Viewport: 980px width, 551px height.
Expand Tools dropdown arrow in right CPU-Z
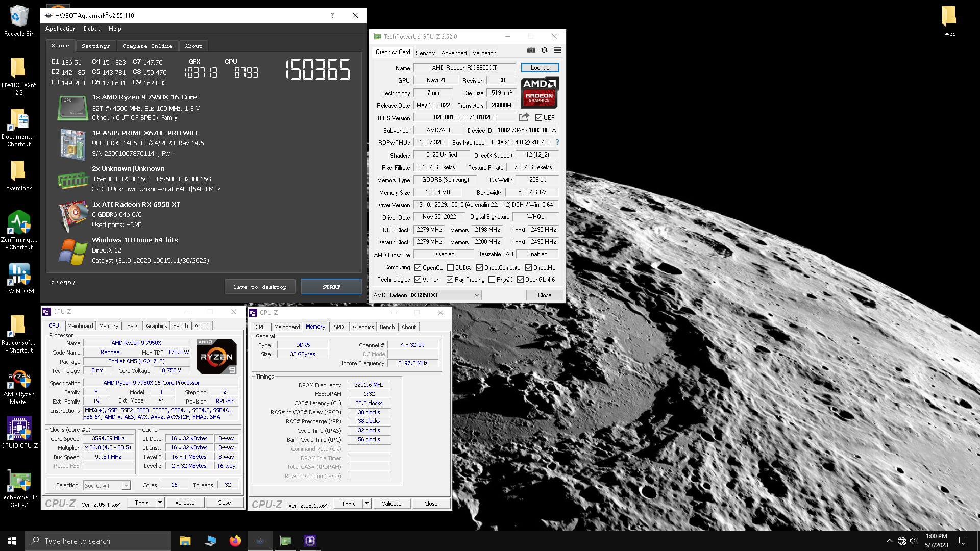pos(366,504)
